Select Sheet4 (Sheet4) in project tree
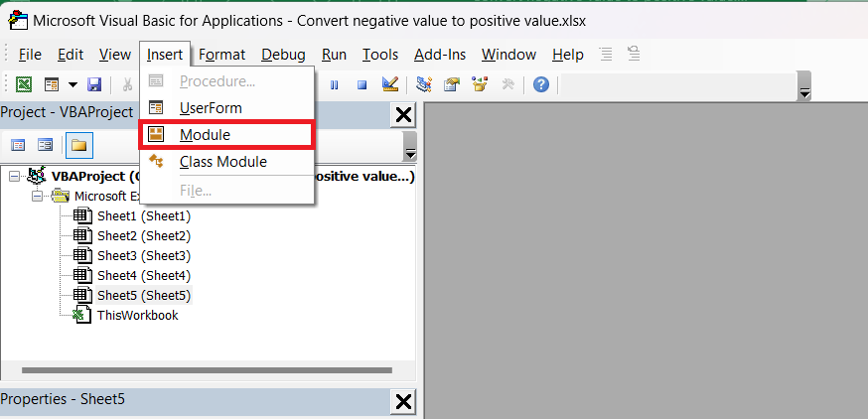868x419 pixels. pos(143,275)
